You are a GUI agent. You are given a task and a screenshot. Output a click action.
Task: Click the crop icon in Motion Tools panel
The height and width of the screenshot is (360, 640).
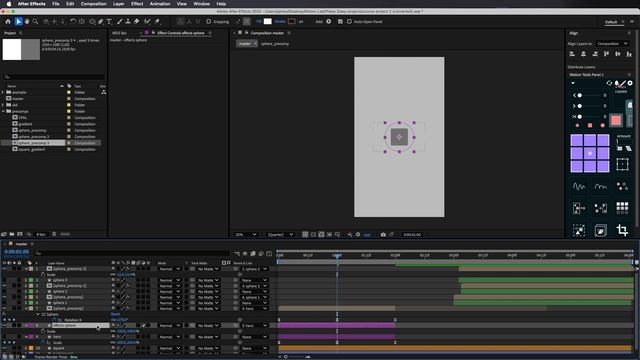click(x=622, y=230)
